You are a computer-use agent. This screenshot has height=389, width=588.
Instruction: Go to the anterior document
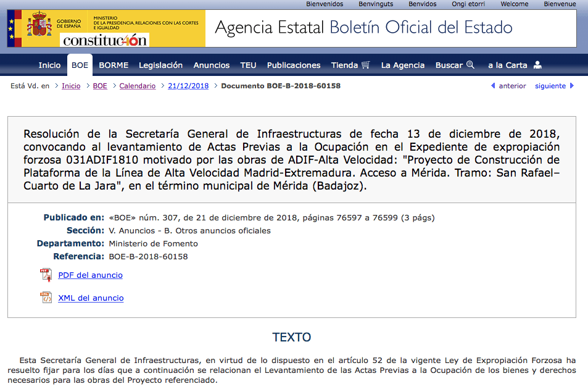click(512, 86)
